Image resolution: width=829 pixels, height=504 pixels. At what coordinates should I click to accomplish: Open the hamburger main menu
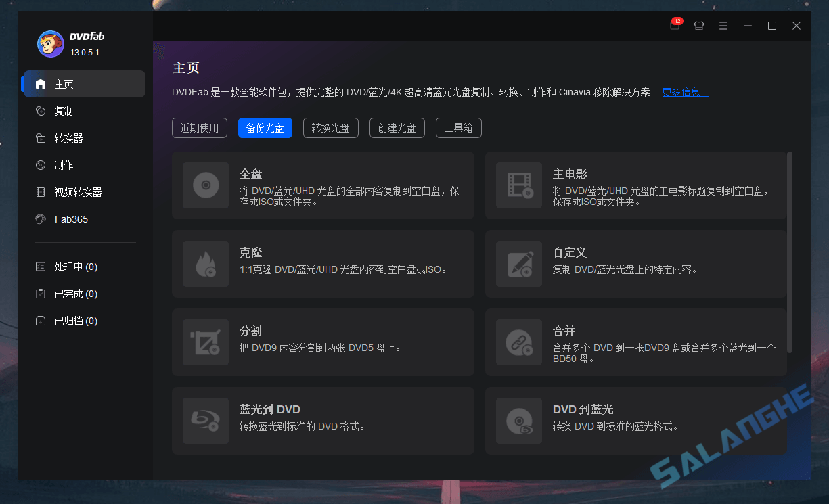(x=723, y=25)
